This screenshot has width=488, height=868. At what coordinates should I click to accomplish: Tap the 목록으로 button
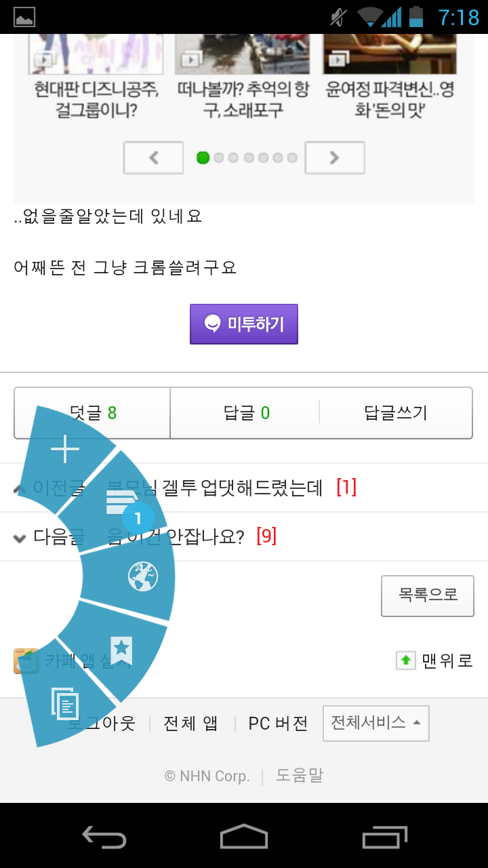coord(427,595)
